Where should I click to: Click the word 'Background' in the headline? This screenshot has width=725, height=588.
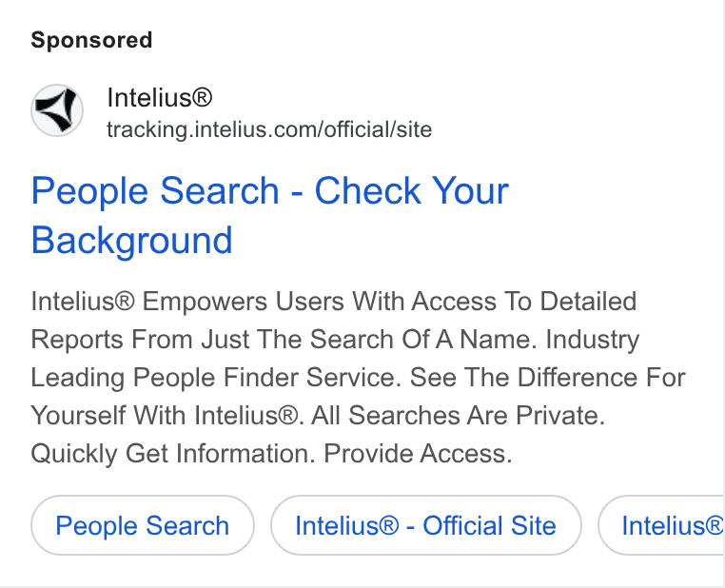click(x=132, y=240)
